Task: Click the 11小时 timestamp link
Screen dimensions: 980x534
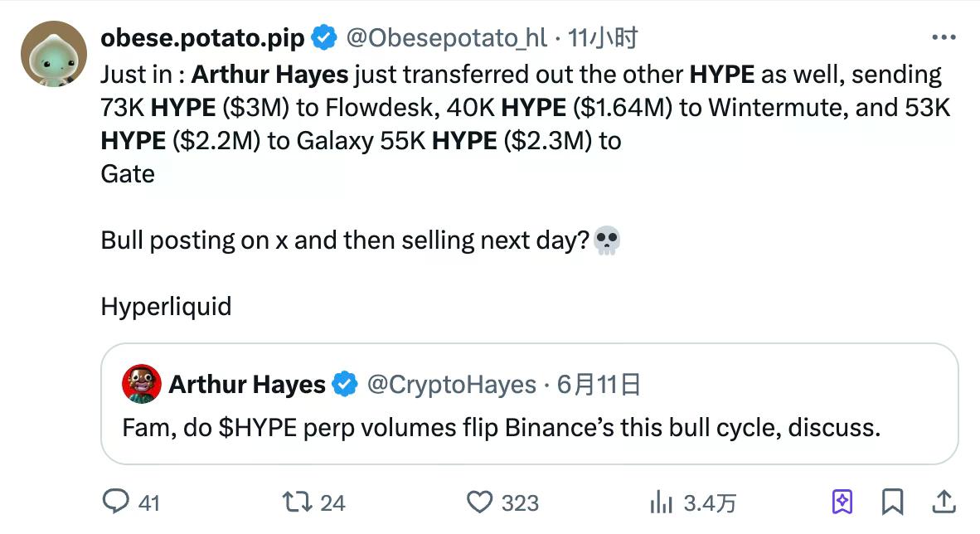Action: (x=606, y=36)
